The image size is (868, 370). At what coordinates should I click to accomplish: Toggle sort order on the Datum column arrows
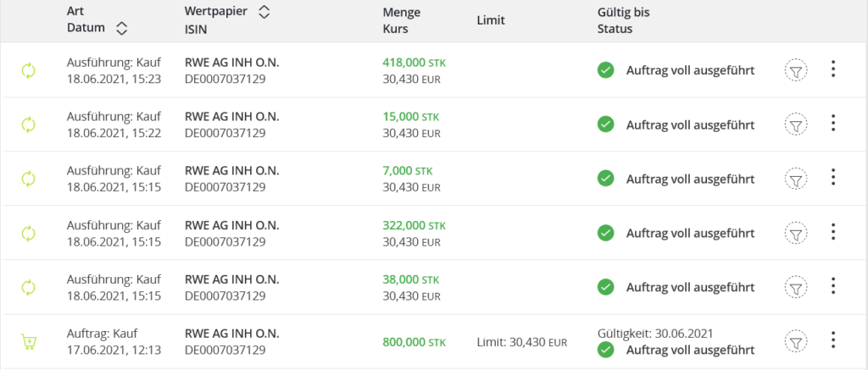(121, 29)
